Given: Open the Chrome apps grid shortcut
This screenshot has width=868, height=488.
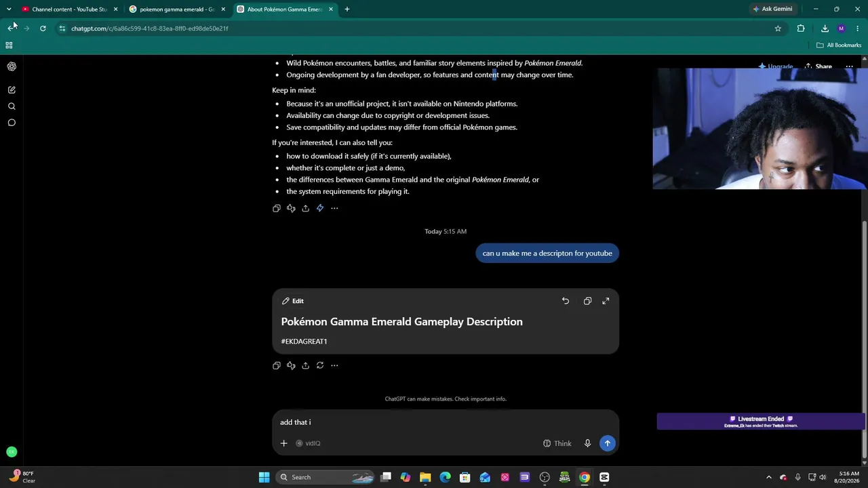Looking at the screenshot, I should [x=9, y=45].
